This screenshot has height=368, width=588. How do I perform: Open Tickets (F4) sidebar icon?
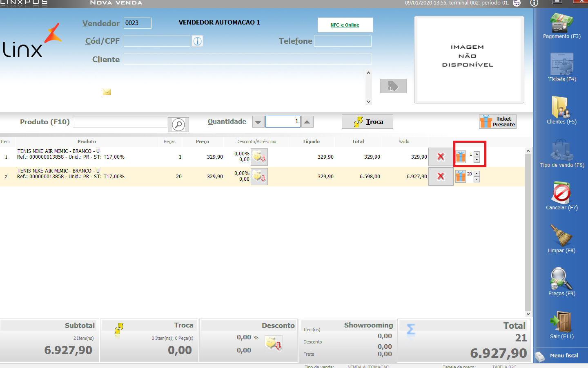[562, 67]
